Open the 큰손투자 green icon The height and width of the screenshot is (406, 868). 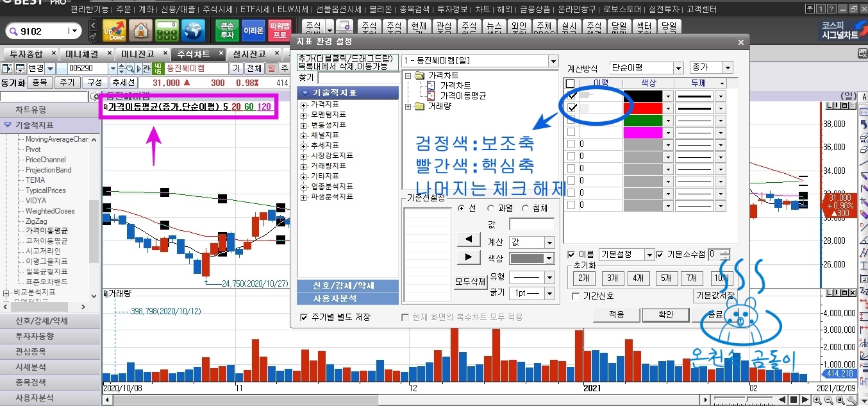tap(227, 31)
